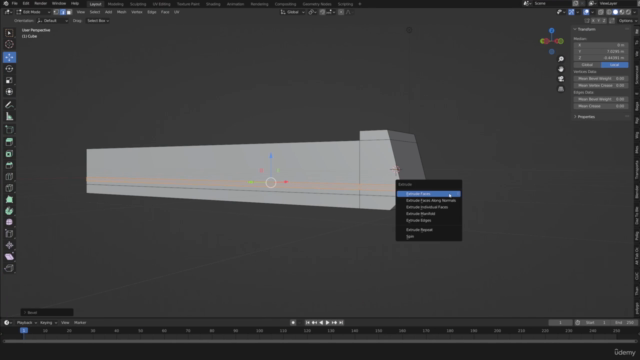
Task: Toggle show gizmos button
Action: coord(571,12)
